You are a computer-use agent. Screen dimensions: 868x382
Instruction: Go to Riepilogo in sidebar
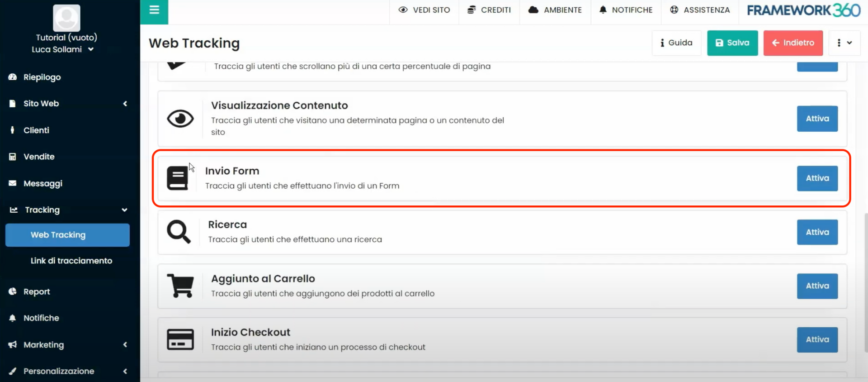[x=42, y=77]
